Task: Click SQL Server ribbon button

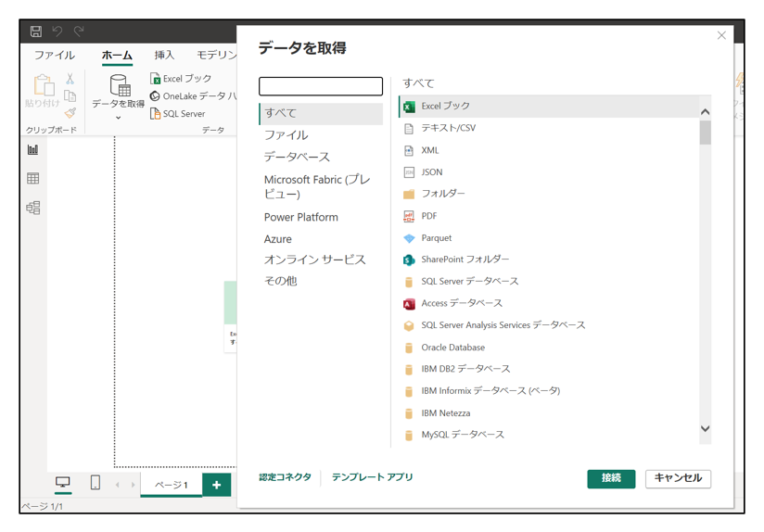Action: [x=178, y=113]
